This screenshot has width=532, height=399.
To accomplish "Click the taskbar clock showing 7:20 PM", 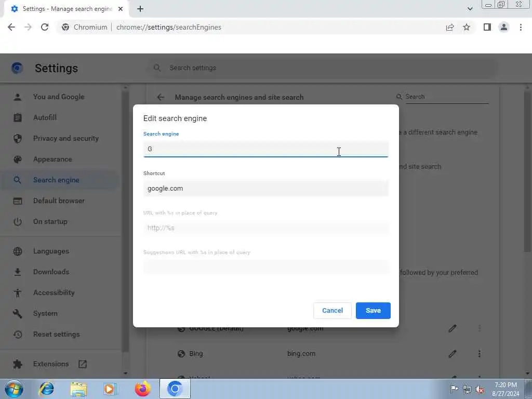I will point(506,389).
